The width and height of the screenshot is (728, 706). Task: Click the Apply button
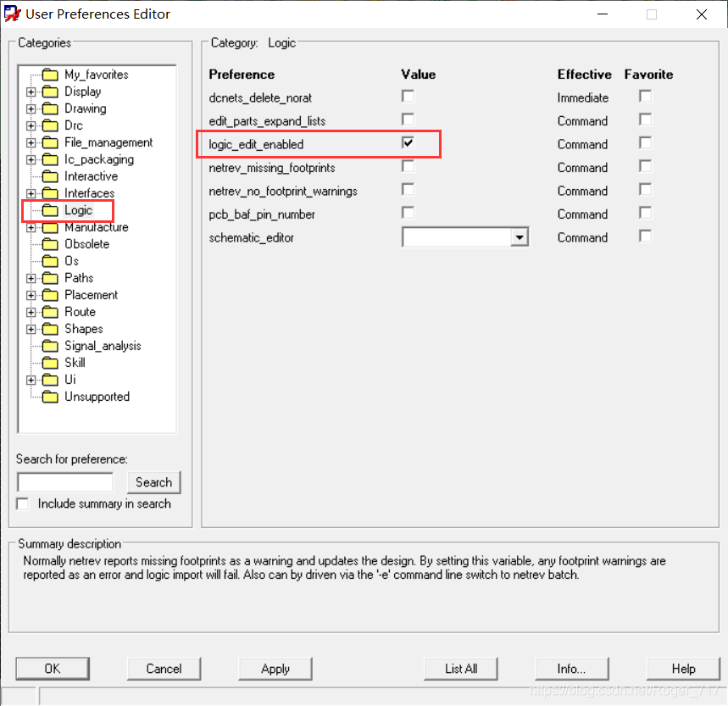click(x=275, y=669)
